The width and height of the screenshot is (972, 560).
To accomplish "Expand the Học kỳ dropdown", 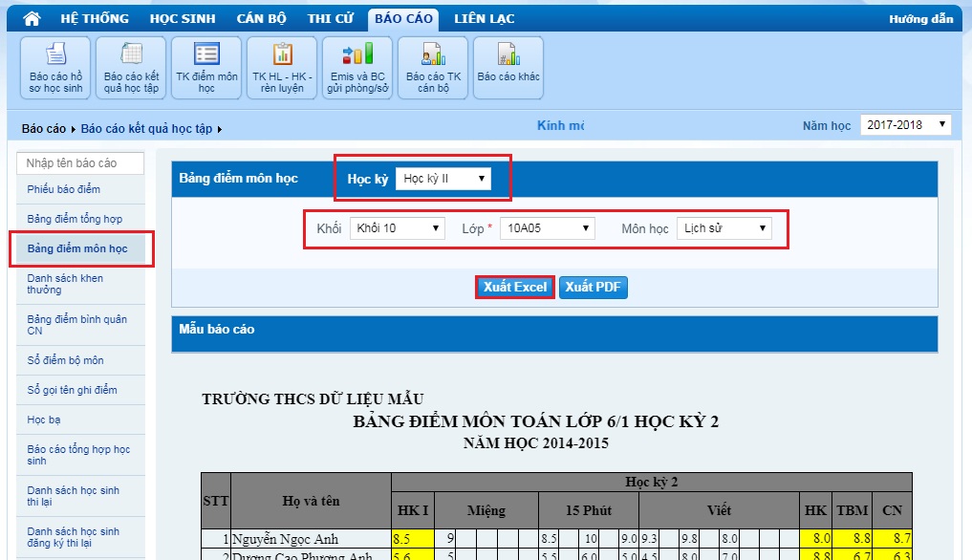I will click(443, 179).
